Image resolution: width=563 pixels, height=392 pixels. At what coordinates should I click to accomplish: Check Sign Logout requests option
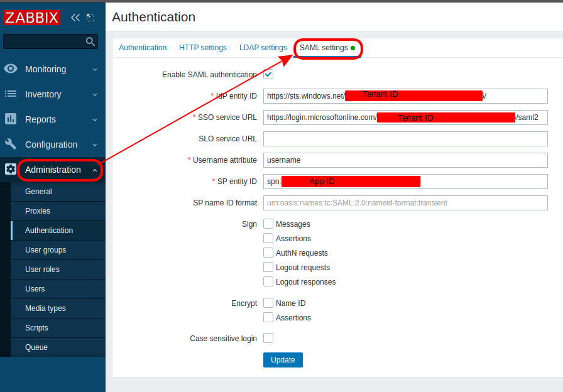point(268,267)
